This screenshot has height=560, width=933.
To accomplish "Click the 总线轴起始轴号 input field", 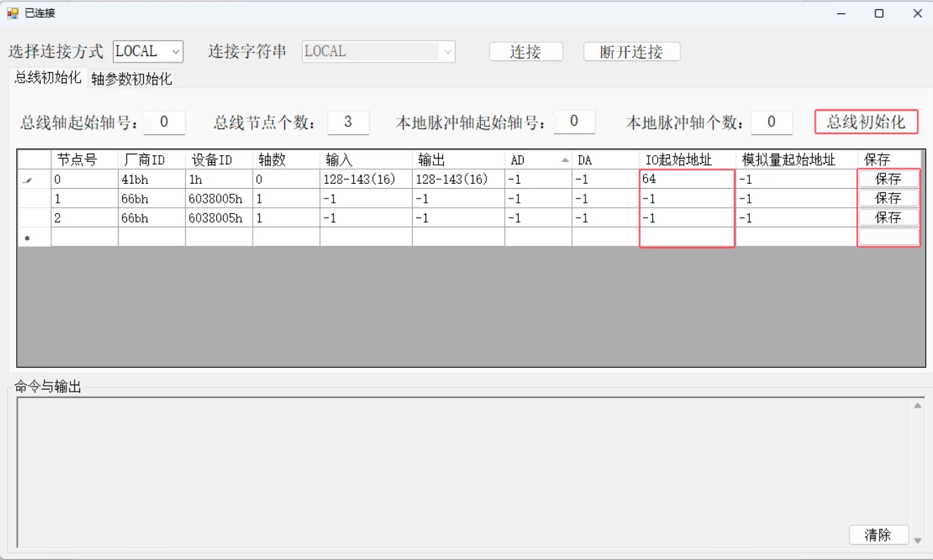I will click(x=164, y=122).
